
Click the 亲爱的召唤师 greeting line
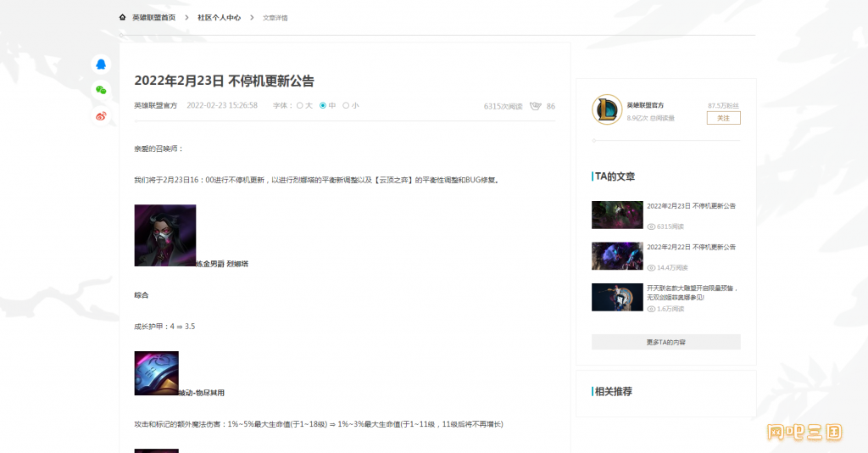(159, 148)
